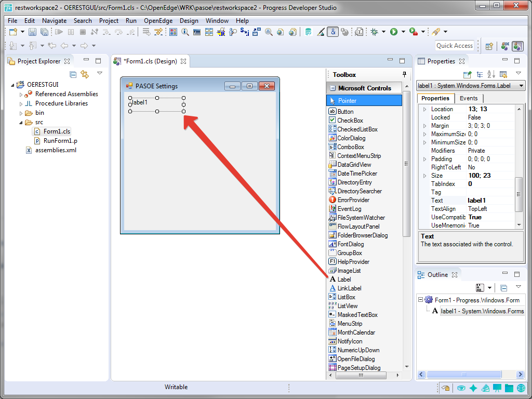Select the Pointer tool in Toolbox
532x399 pixels.
(364, 100)
